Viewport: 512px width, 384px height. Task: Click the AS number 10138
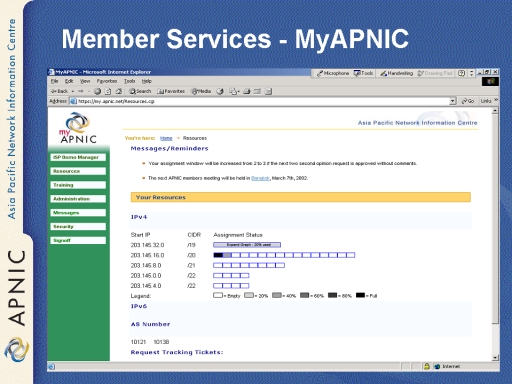click(161, 342)
